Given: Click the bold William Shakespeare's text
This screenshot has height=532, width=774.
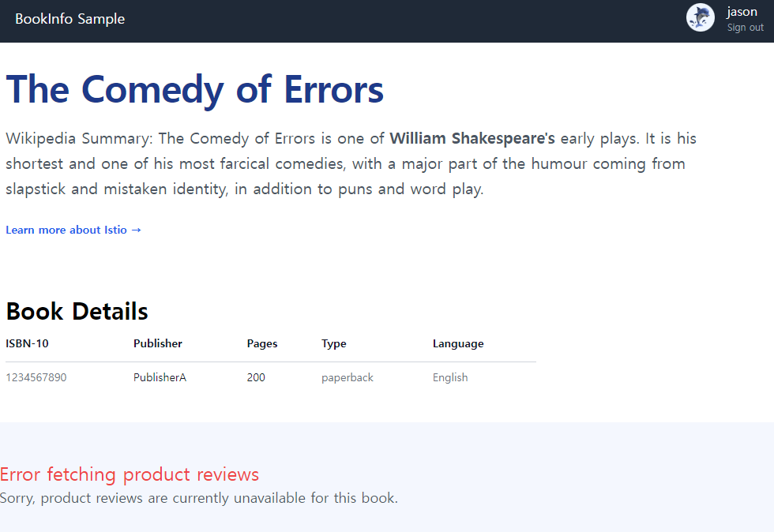Looking at the screenshot, I should click(x=472, y=139).
